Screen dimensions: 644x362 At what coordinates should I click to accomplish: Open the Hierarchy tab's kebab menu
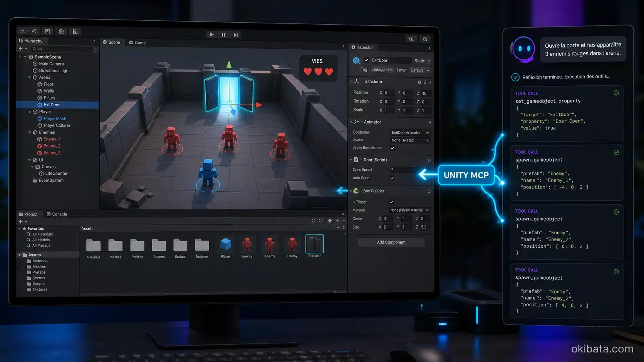coord(94,41)
